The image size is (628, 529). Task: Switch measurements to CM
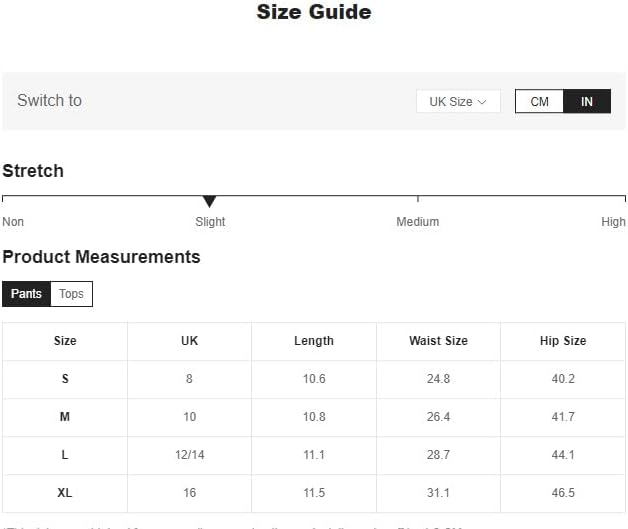(x=539, y=101)
